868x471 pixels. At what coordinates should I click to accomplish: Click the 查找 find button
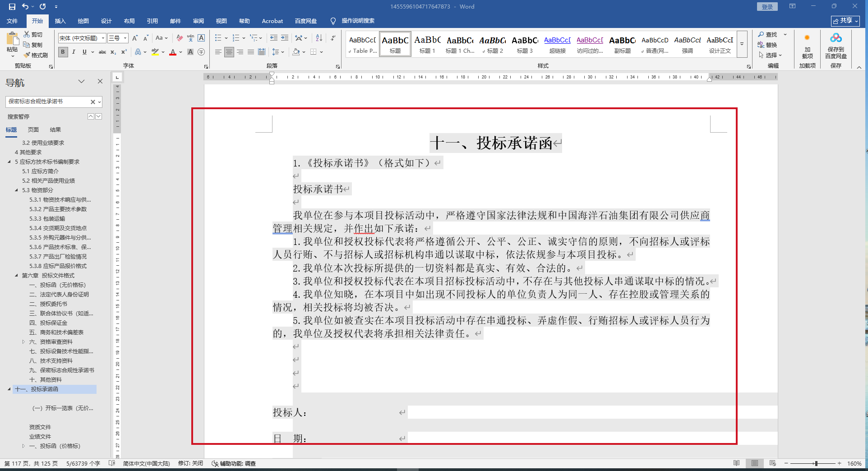(767, 34)
